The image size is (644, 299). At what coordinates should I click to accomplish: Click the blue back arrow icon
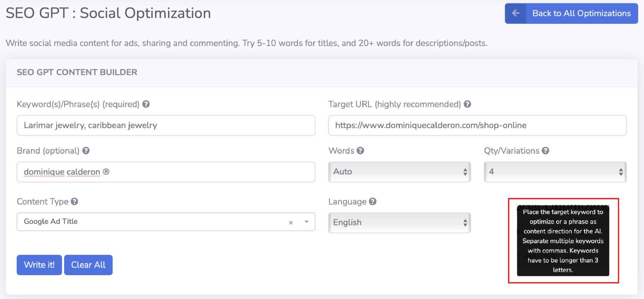pyautogui.click(x=515, y=13)
